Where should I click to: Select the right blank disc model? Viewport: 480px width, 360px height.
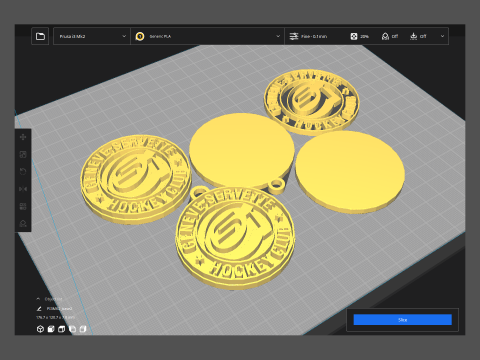(x=350, y=171)
